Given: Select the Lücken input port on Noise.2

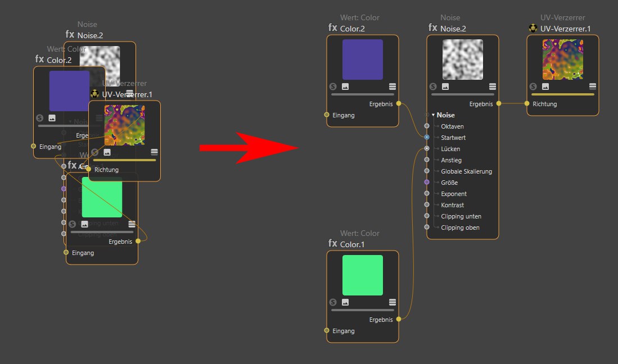Looking at the screenshot, I should pyautogui.click(x=427, y=149).
